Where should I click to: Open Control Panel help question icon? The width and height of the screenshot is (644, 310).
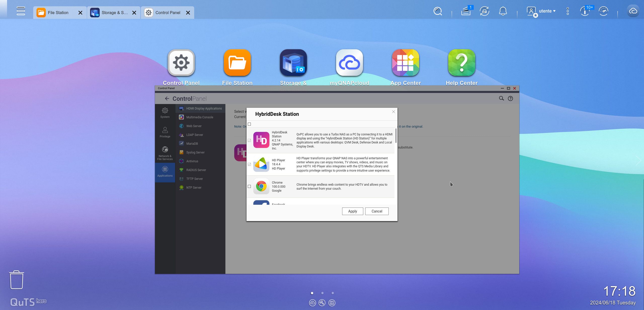tap(510, 98)
